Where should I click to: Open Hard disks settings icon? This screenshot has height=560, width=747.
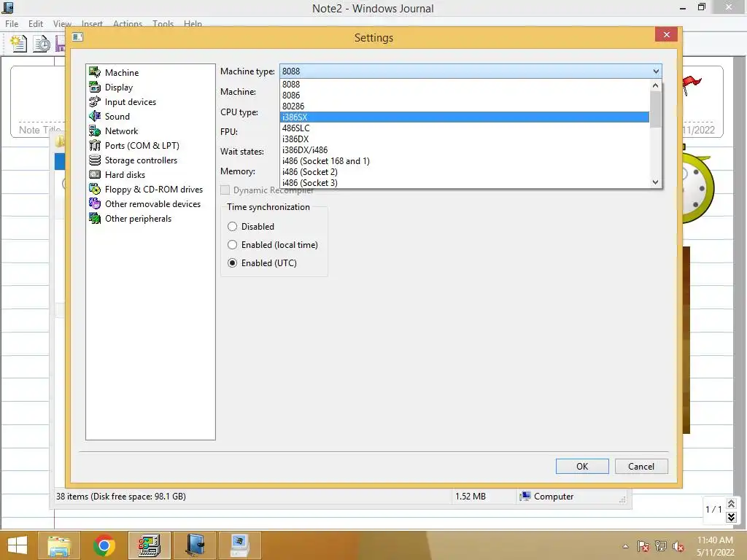(95, 175)
